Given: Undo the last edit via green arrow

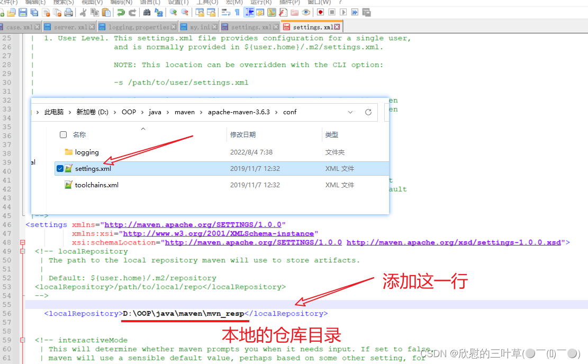Looking at the screenshot, I should [121, 12].
